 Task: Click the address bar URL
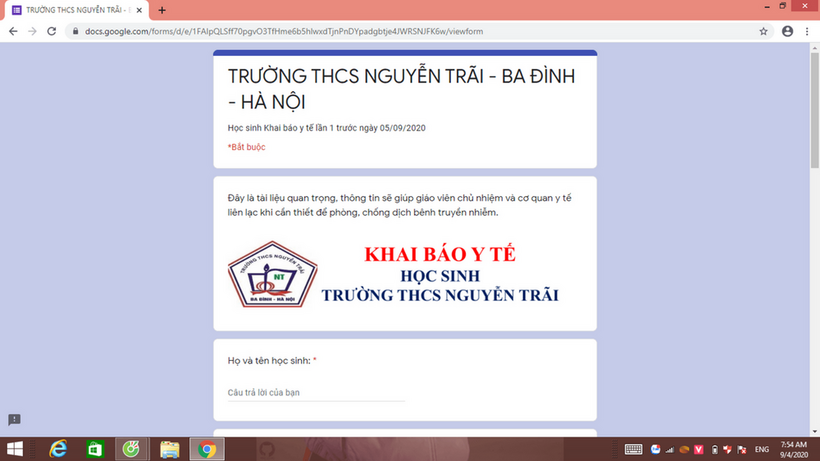(x=284, y=31)
